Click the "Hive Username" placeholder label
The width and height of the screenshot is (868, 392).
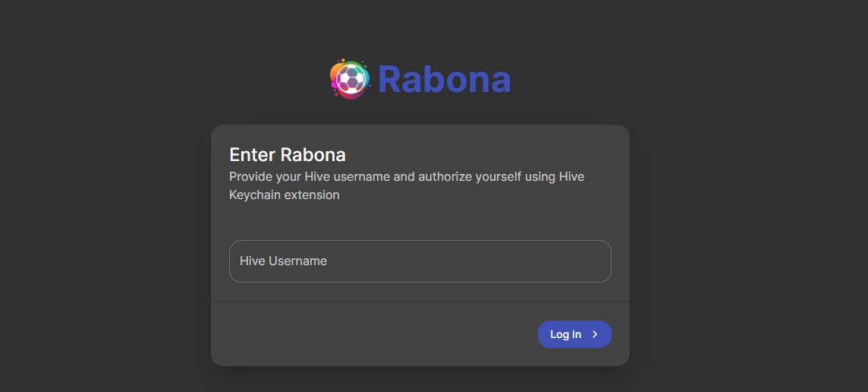[x=283, y=261]
